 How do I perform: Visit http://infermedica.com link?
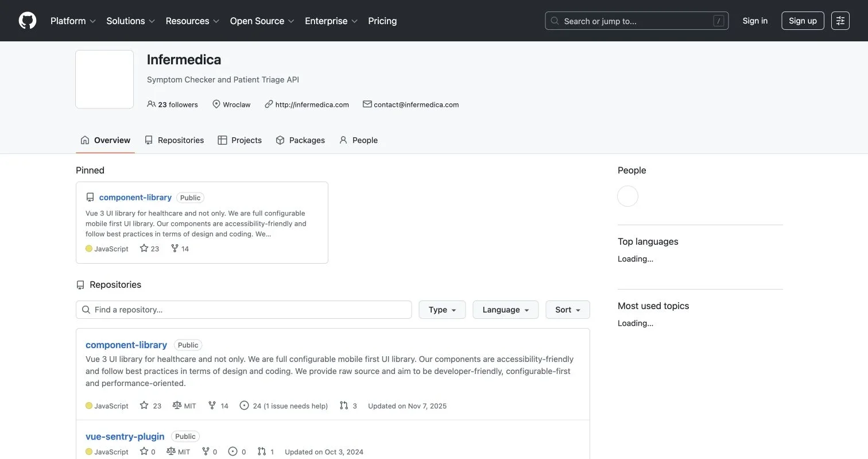312,105
